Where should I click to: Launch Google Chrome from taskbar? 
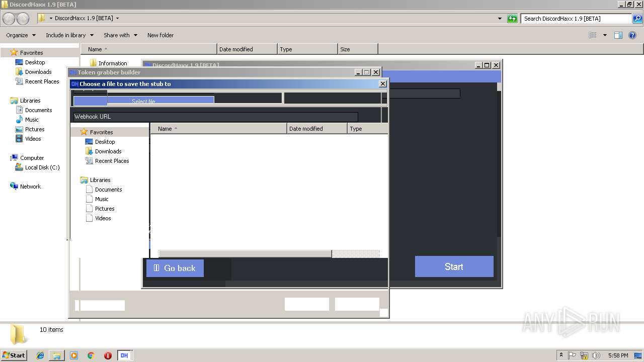(91, 355)
